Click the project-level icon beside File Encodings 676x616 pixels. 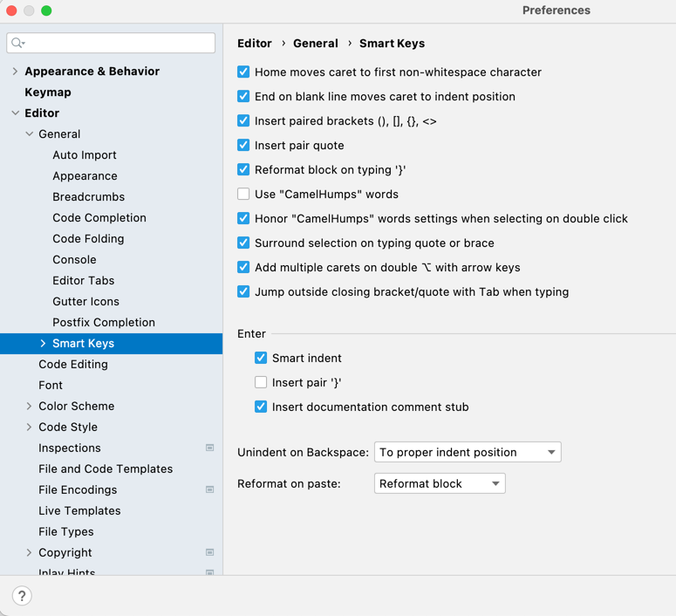[210, 489]
